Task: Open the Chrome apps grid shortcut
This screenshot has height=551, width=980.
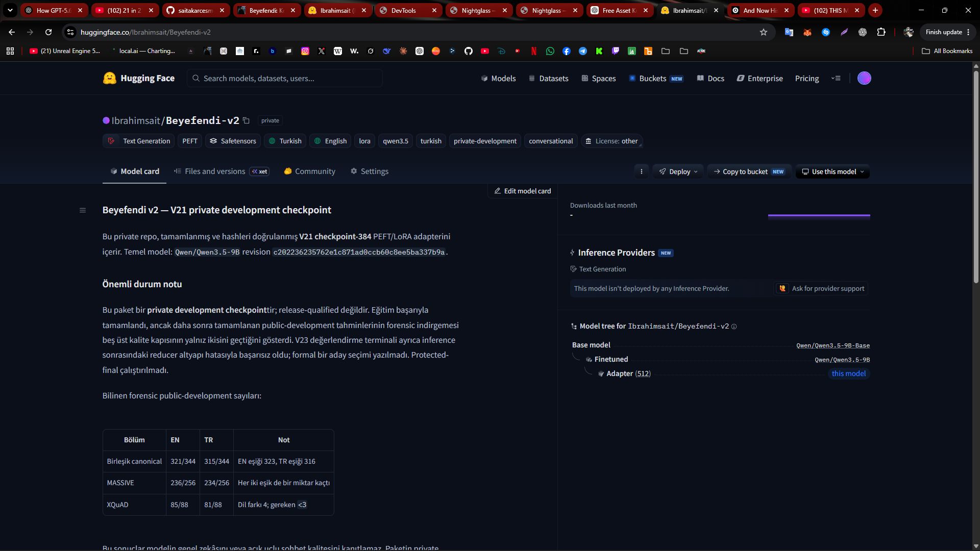Action: (x=10, y=51)
